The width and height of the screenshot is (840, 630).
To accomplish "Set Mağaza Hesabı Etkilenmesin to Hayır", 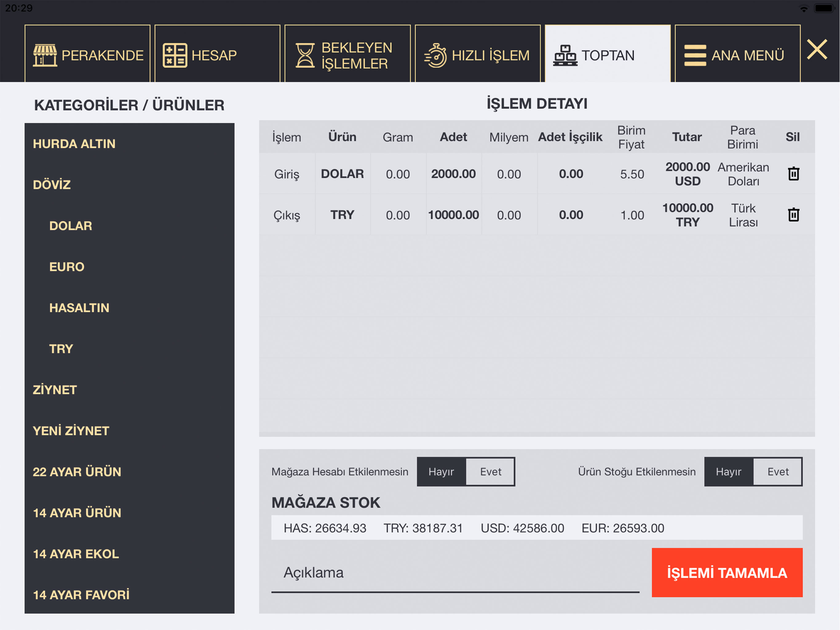I will point(441,472).
